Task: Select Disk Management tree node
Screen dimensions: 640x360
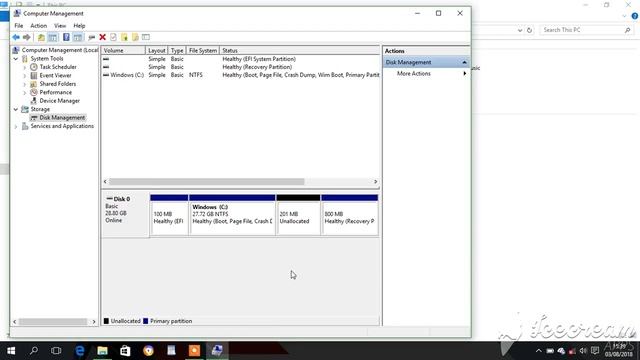Action: (x=62, y=118)
